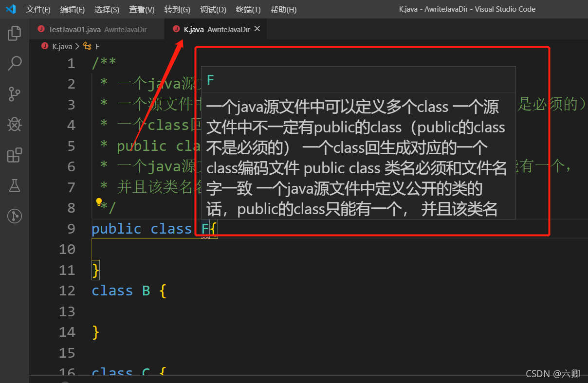
Task: Close the K.java tab
Action: click(x=257, y=29)
